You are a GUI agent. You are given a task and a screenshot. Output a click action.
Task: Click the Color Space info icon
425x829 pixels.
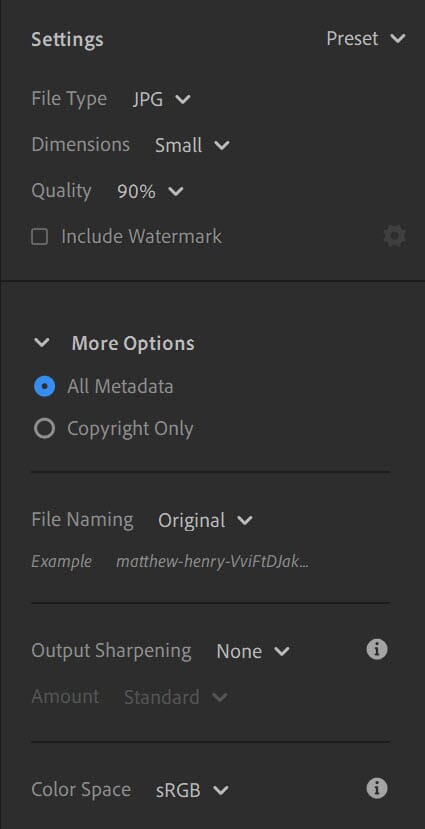pos(377,788)
